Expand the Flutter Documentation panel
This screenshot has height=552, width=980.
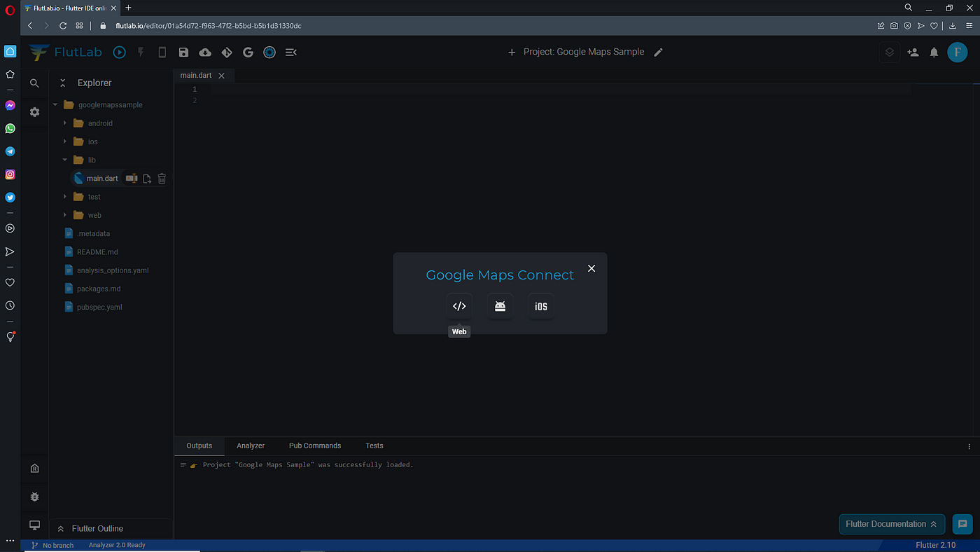[x=892, y=524]
